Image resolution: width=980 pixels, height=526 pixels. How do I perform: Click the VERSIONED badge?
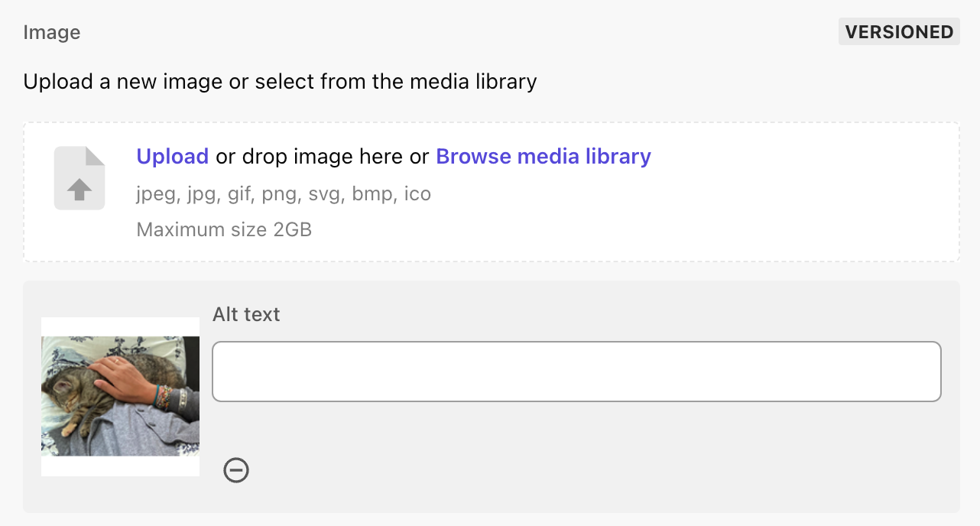pyautogui.click(x=899, y=32)
